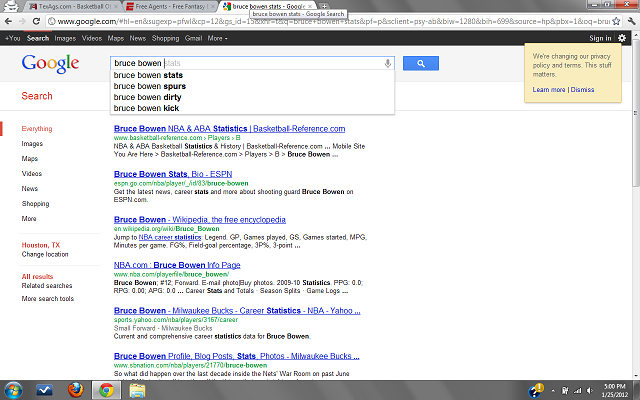The width and height of the screenshot is (640, 400).
Task: Click Change location link
Action: point(45,254)
